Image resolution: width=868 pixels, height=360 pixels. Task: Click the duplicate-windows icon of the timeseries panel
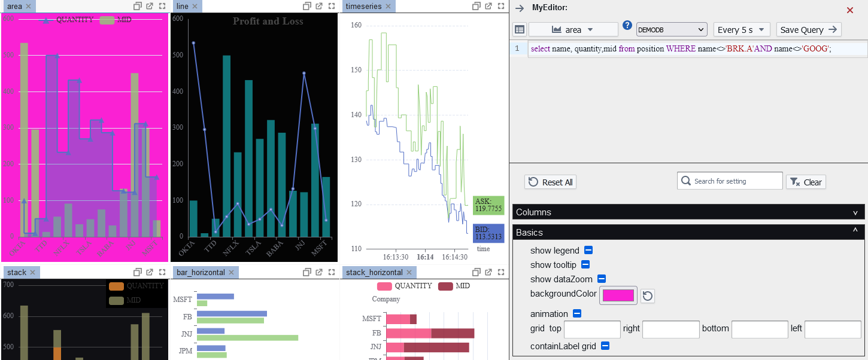click(477, 7)
